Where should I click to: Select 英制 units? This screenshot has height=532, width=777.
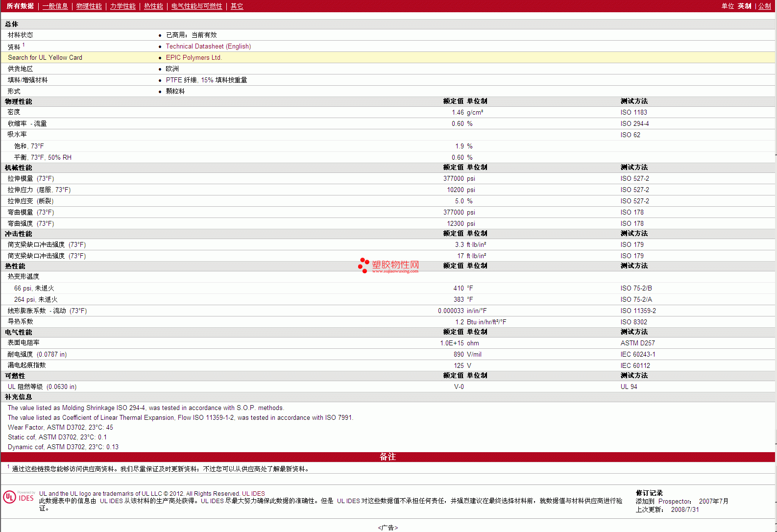pyautogui.click(x=745, y=6)
